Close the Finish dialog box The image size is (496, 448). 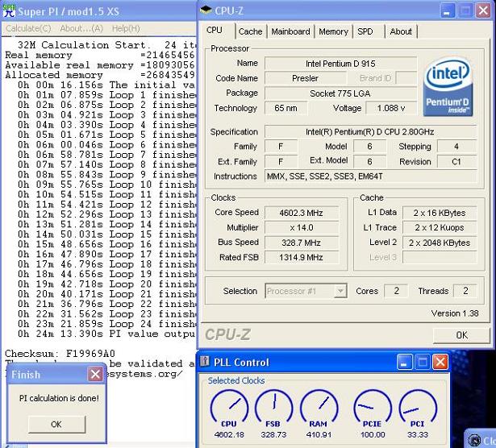point(95,375)
